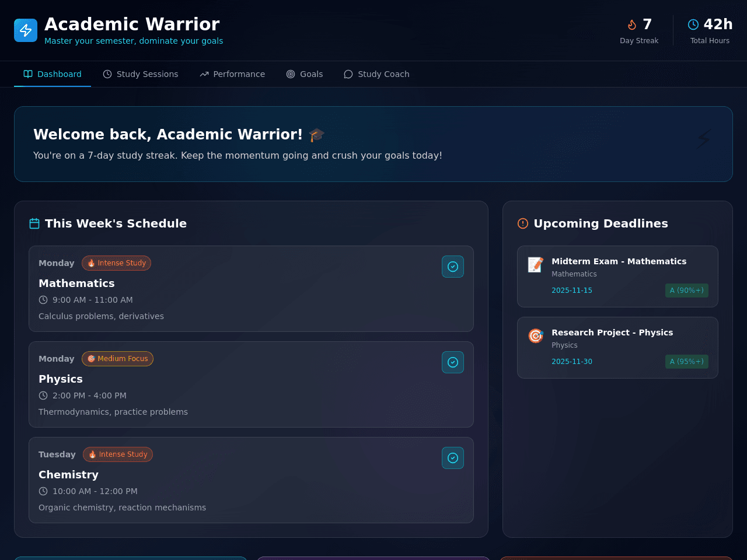Click the clock icon beside 42h total

(x=693, y=24)
